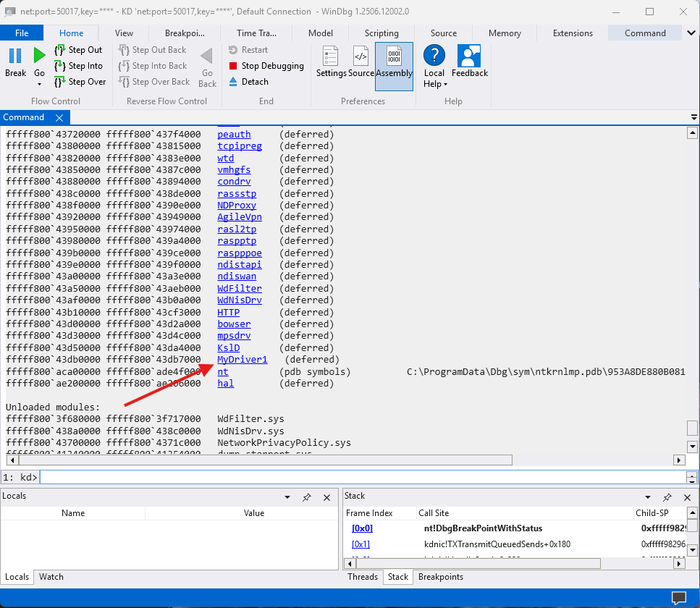The image size is (700, 608).
Task: Toggle Assembly mode preference
Action: click(x=395, y=67)
